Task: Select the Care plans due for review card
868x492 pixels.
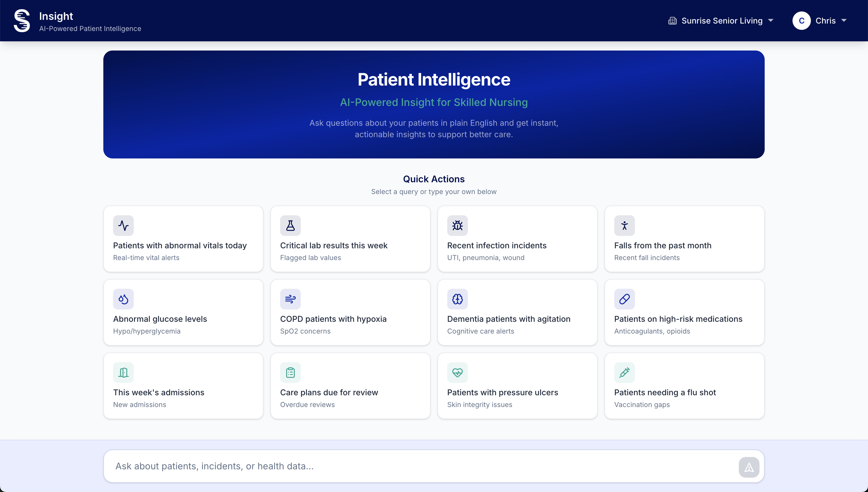Action: click(350, 386)
